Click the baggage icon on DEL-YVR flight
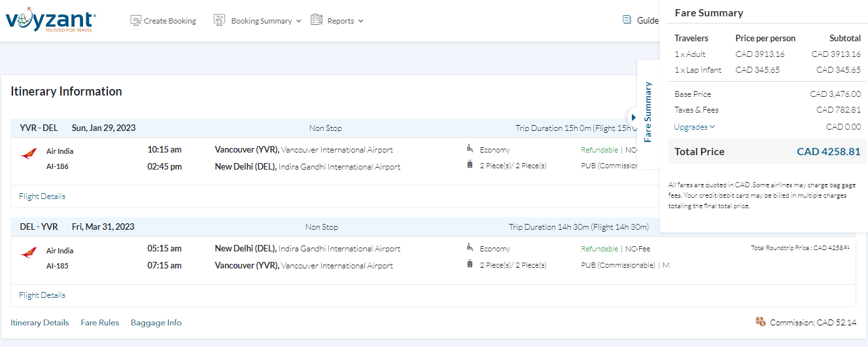Image resolution: width=868 pixels, height=347 pixels. click(470, 265)
